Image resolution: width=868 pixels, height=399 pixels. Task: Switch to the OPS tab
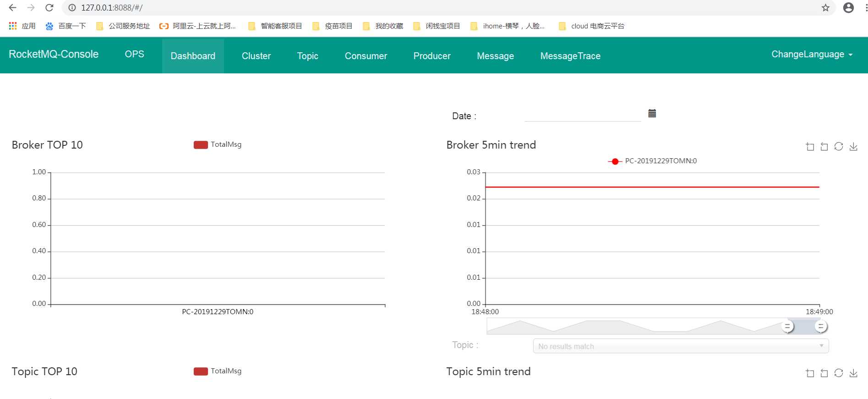[x=134, y=54]
